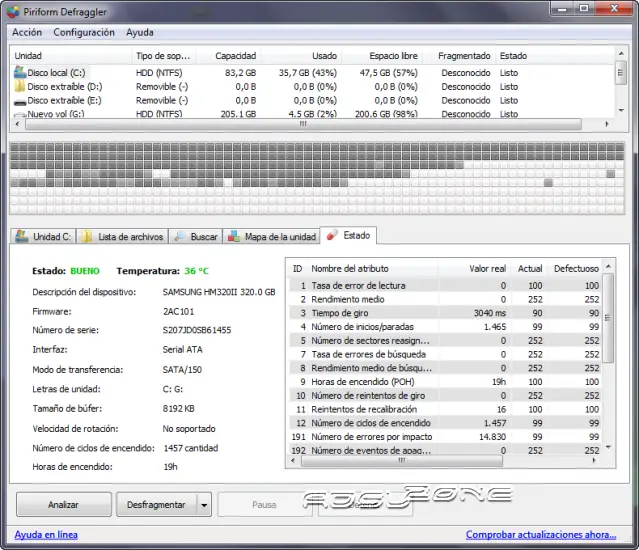
Task: Click the Usado column header
Action: pyautogui.click(x=301, y=56)
